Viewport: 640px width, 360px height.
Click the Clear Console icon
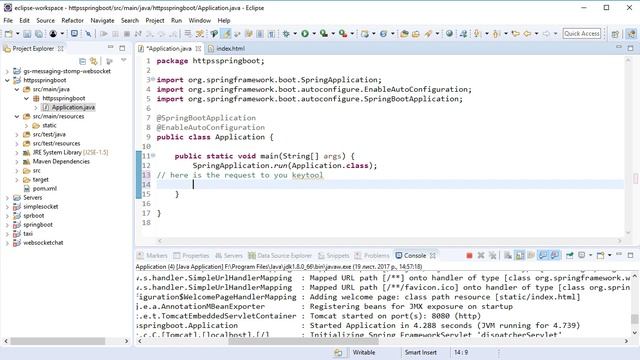pos(508,256)
